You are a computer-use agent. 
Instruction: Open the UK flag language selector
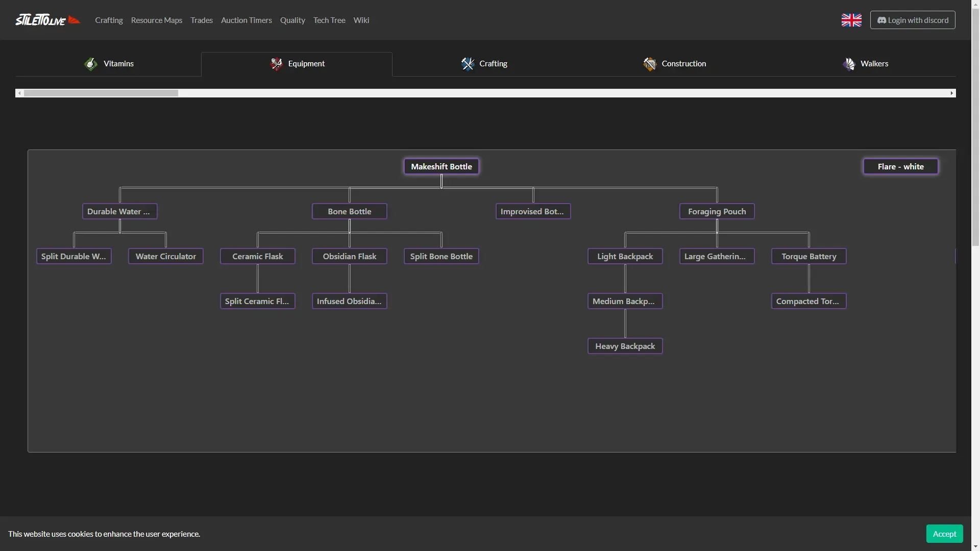(x=851, y=20)
